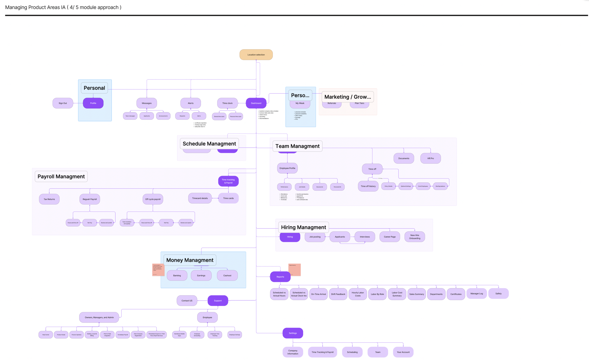The image size is (589, 364).
Task: Click the Location selection node
Action: point(256,55)
